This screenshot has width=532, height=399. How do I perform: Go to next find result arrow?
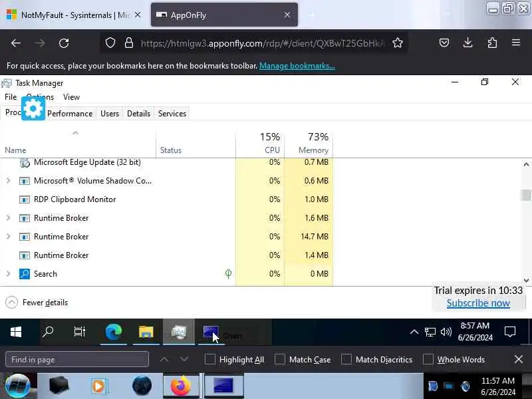click(x=184, y=359)
